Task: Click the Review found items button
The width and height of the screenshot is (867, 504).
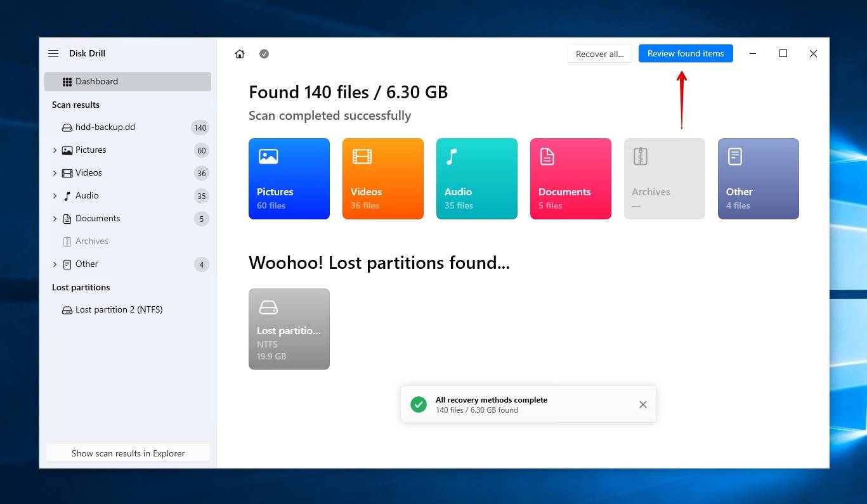Action: pos(685,54)
